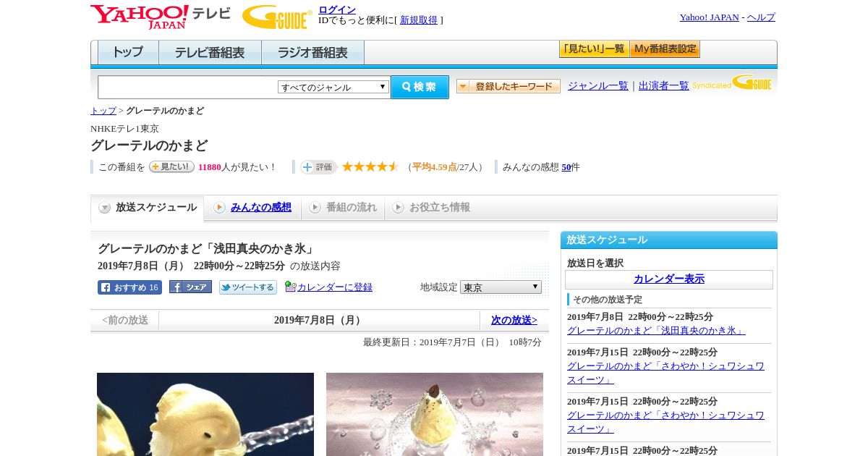View the right dessert thumbnail image
The width and height of the screenshot is (868, 456).
(435, 414)
